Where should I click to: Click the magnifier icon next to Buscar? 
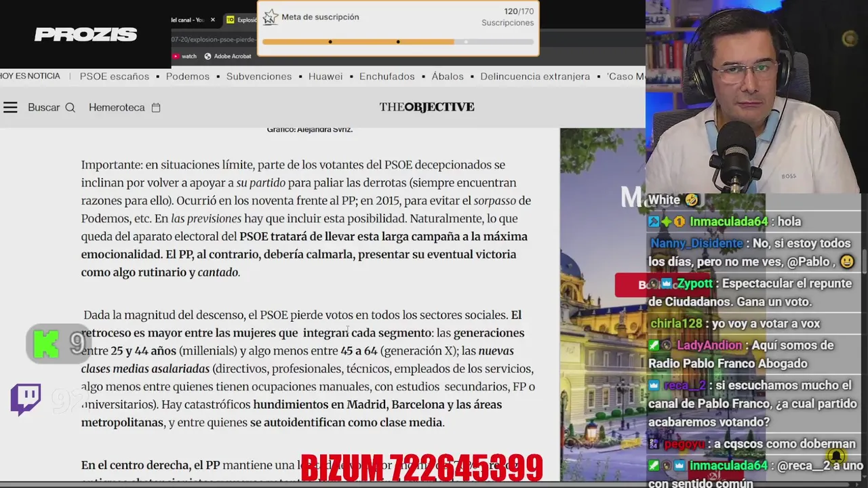pyautogui.click(x=70, y=107)
